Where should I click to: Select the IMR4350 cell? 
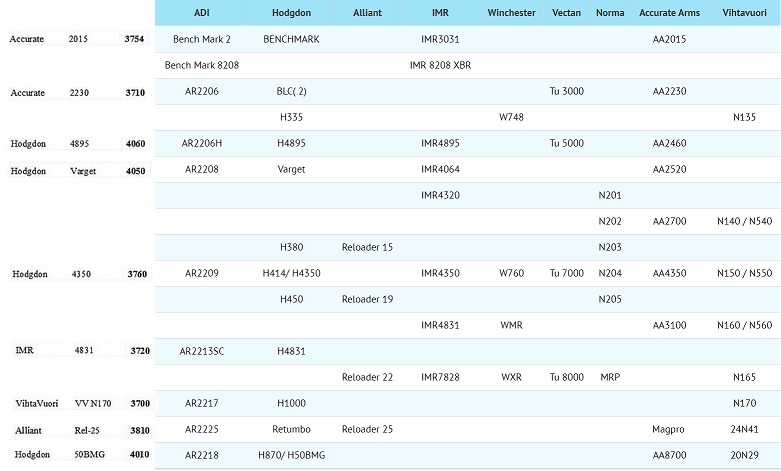click(x=440, y=273)
